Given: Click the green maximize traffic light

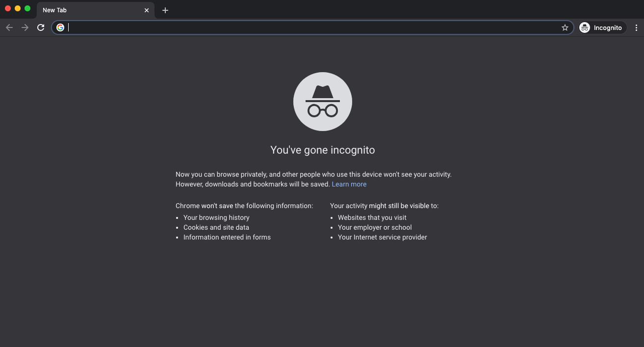Looking at the screenshot, I should pos(27,8).
